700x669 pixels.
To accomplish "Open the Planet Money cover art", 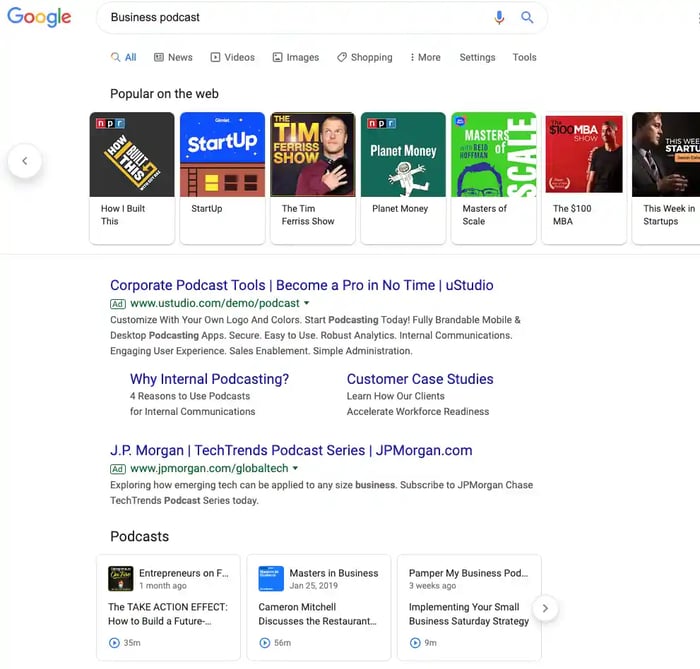I will (x=403, y=154).
